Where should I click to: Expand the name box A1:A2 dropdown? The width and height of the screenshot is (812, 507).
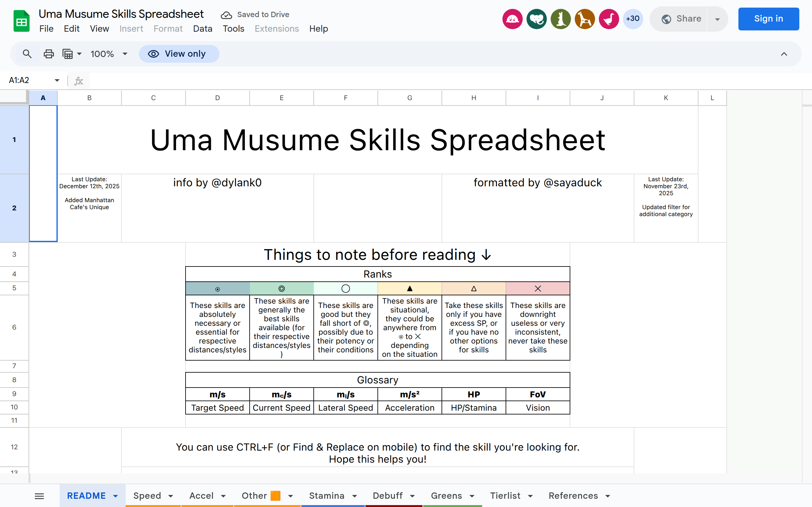coord(57,80)
